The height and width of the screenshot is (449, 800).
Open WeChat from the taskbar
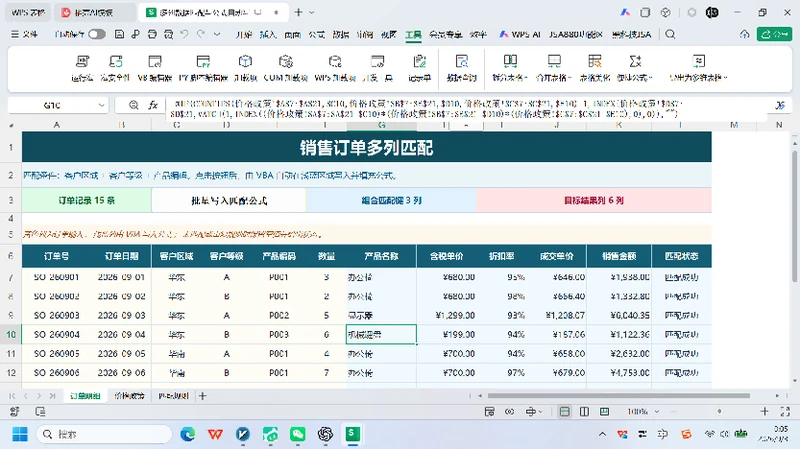pyautogui.click(x=297, y=434)
